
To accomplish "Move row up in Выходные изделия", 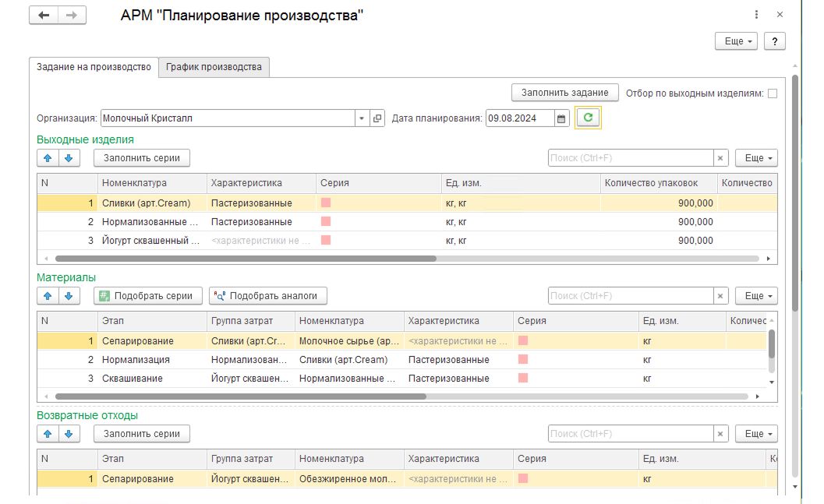I will click(x=48, y=158).
